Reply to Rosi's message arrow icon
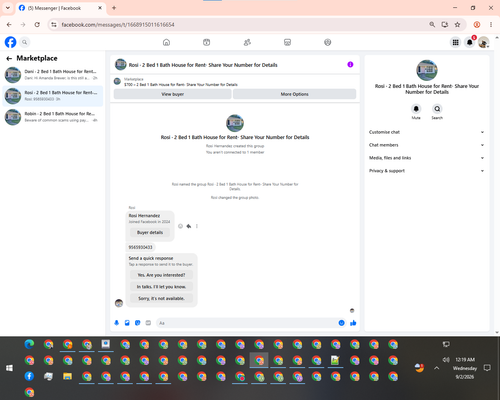This screenshot has width=500, height=400. coord(189,226)
